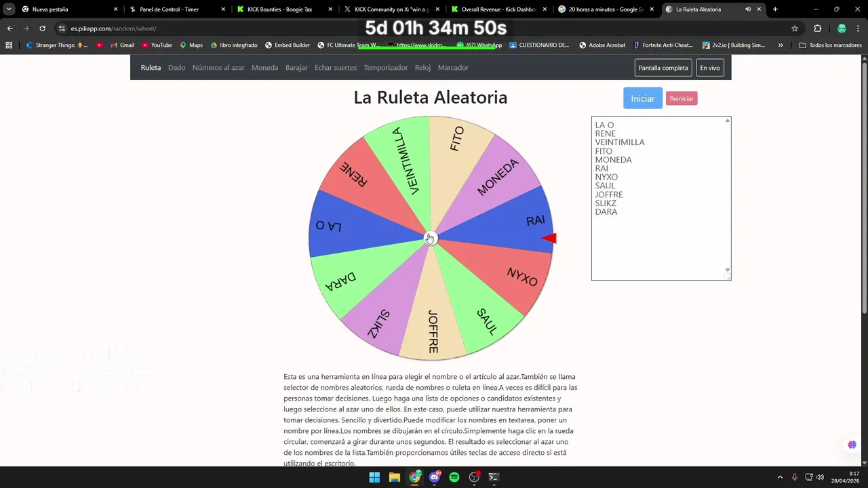Show hidden system tray icons

(x=780, y=477)
